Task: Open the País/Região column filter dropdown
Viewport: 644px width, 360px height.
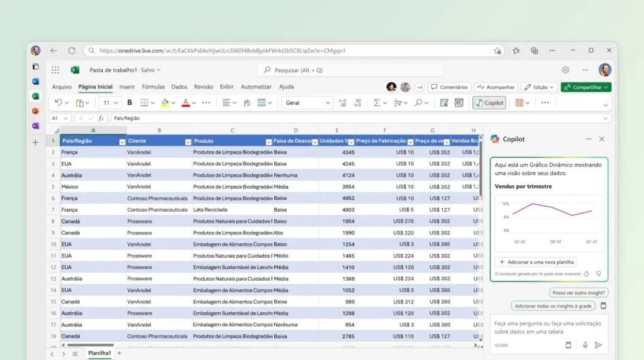Action: pos(122,141)
